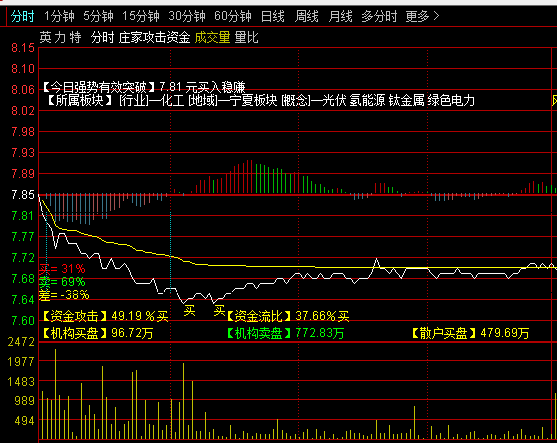The image size is (557, 443).
Task: Open the 30分钟 chart tab
Action: point(187,16)
